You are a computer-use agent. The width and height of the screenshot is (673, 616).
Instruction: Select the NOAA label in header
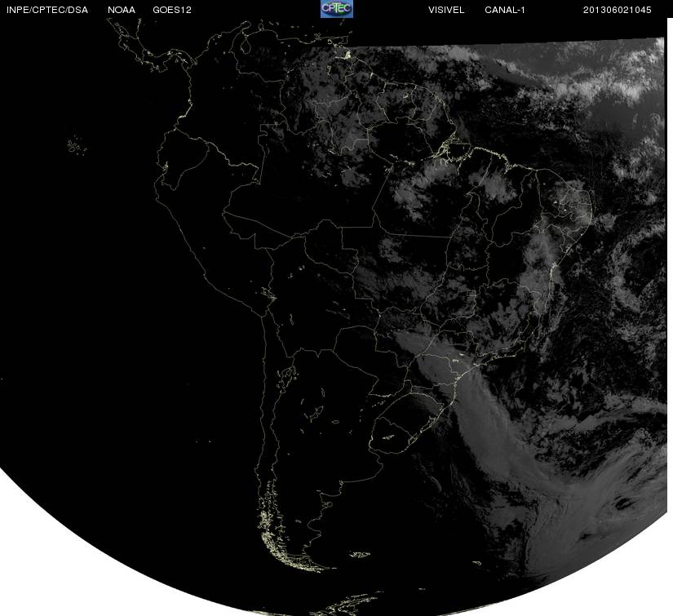click(x=122, y=10)
